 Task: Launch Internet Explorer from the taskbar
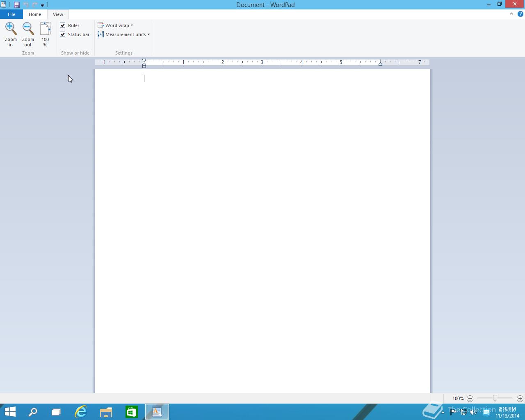81,412
